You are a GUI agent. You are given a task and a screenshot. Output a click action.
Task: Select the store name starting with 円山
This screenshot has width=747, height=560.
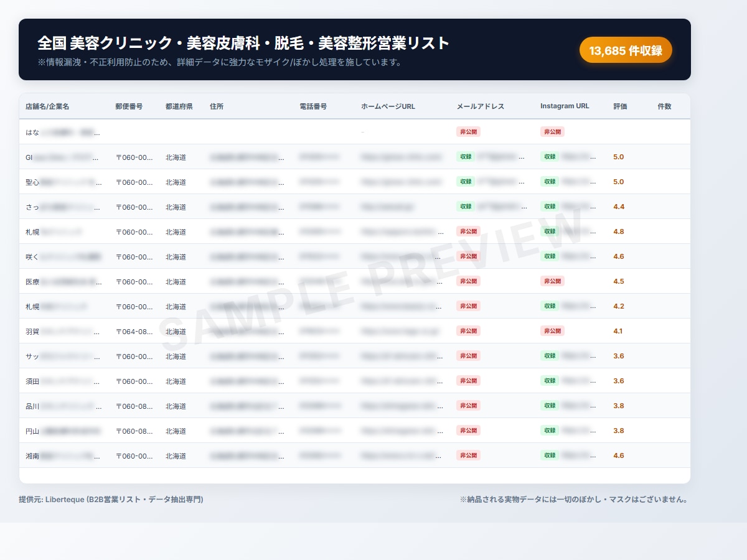click(x=63, y=431)
